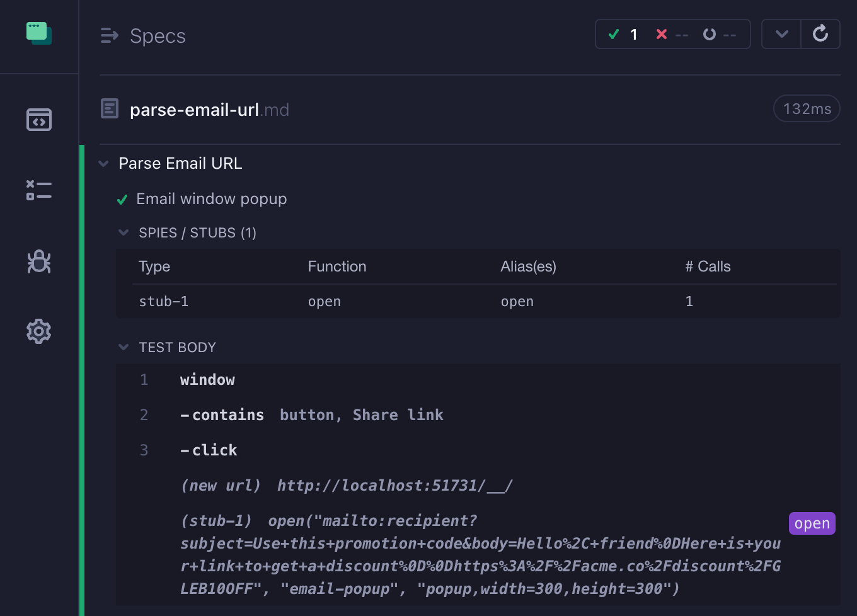
Task: Click the Cypress app logo icon
Action: 39,33
